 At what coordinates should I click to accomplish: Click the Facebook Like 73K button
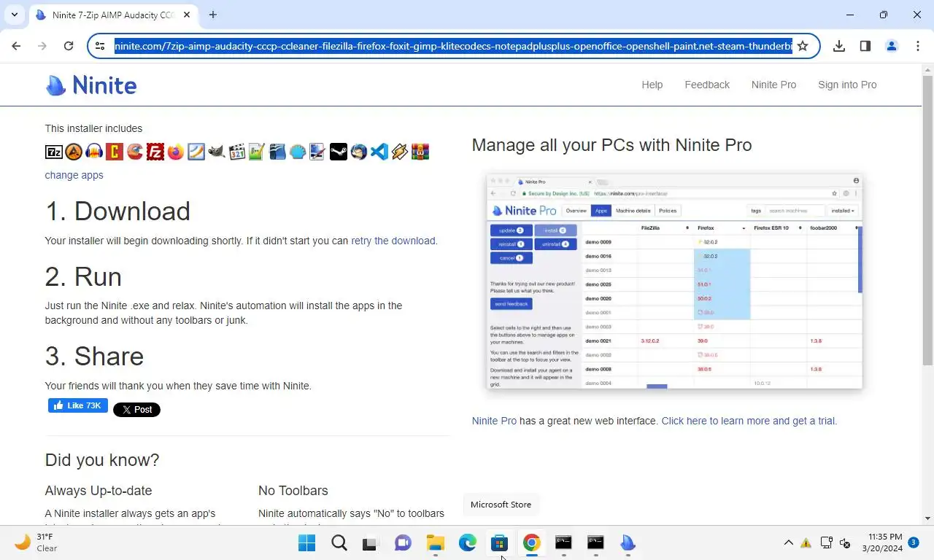tap(78, 405)
